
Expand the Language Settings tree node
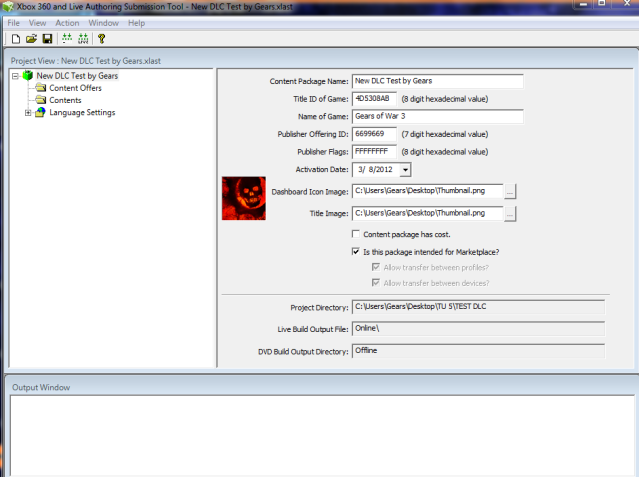tap(28, 113)
